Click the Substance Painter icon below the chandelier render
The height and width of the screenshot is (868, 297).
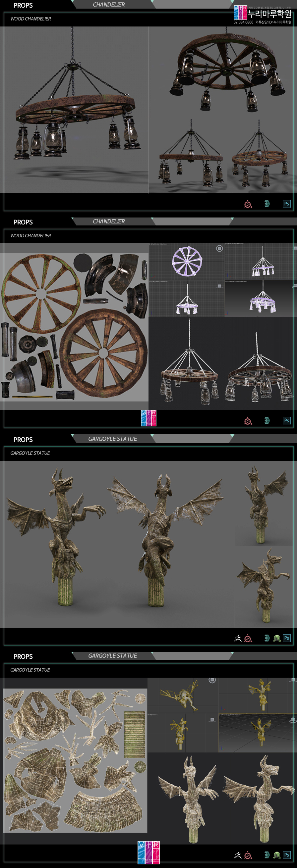(x=248, y=204)
